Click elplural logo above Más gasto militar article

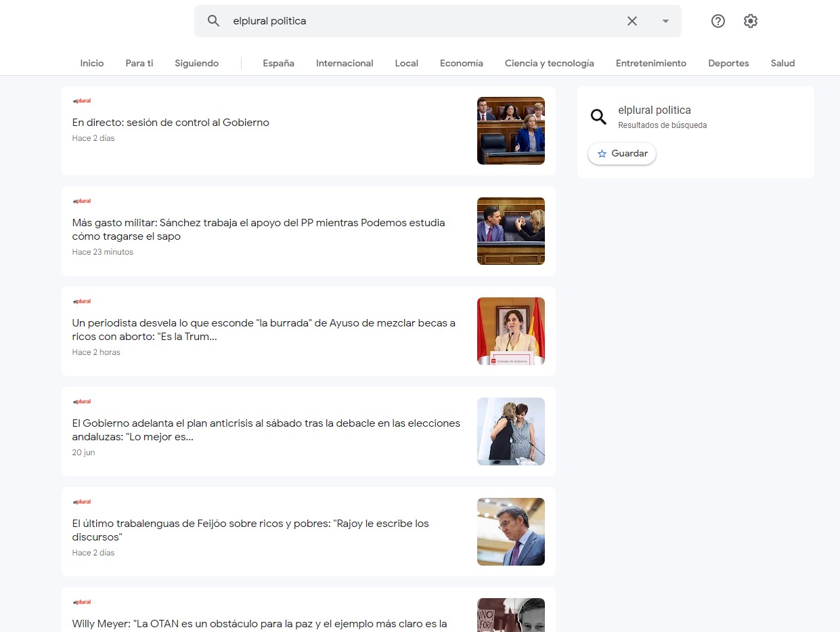pyautogui.click(x=82, y=201)
